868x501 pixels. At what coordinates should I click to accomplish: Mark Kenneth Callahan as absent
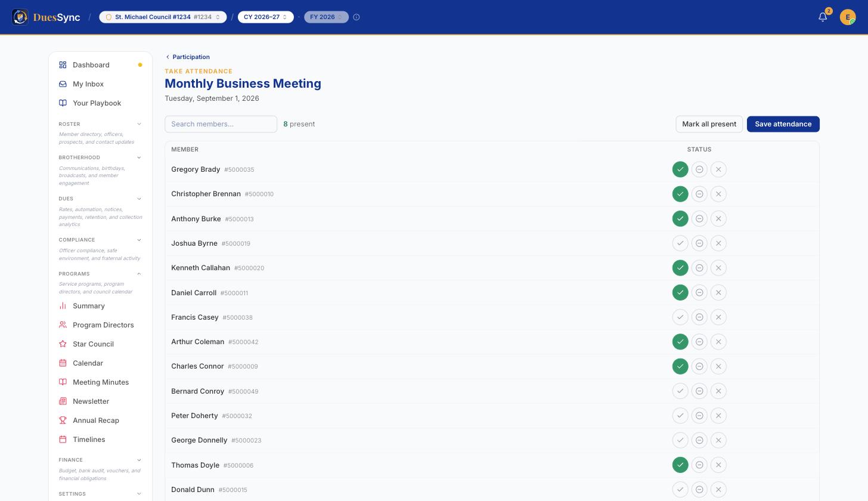718,268
